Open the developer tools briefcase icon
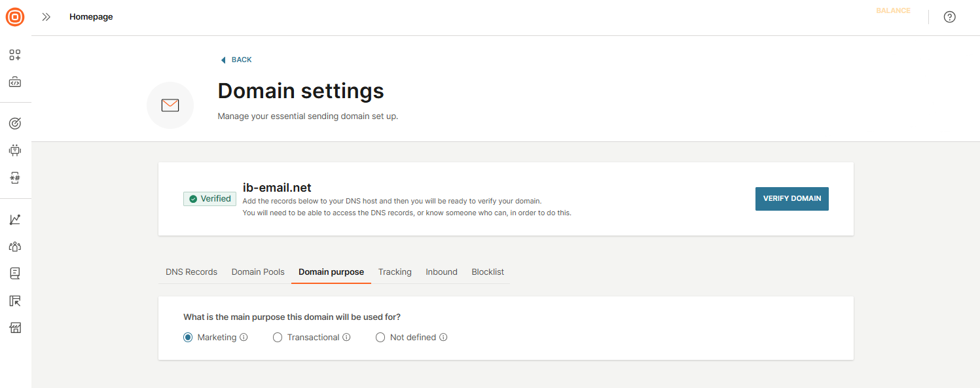This screenshot has height=388, width=980. [x=15, y=82]
